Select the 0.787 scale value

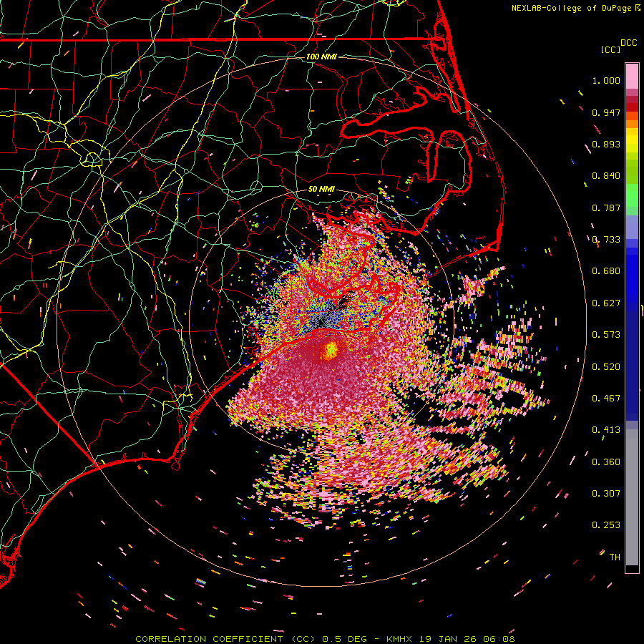pos(606,208)
